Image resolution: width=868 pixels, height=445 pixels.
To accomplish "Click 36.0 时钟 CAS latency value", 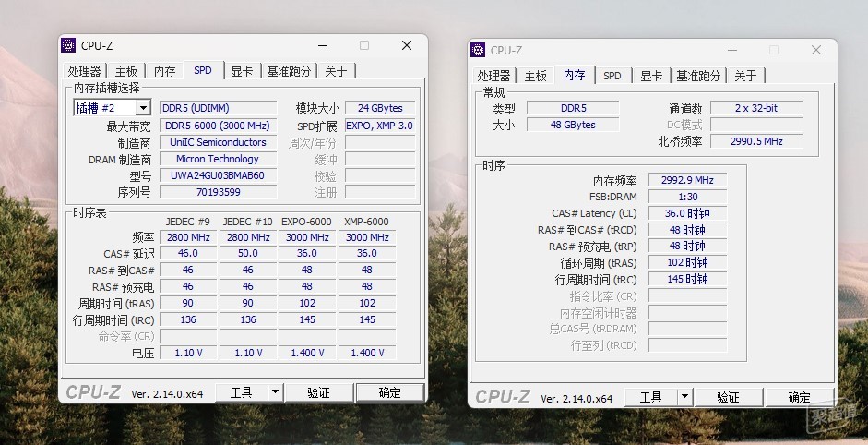I will pos(687,213).
